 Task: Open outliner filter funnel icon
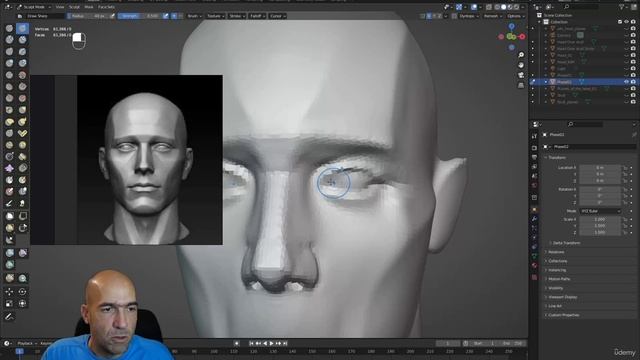(x=622, y=7)
